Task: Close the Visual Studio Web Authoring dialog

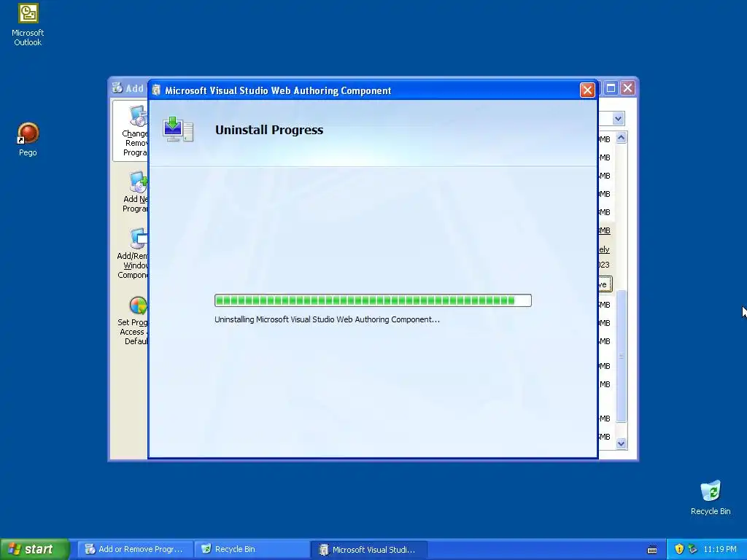Action: tap(587, 90)
